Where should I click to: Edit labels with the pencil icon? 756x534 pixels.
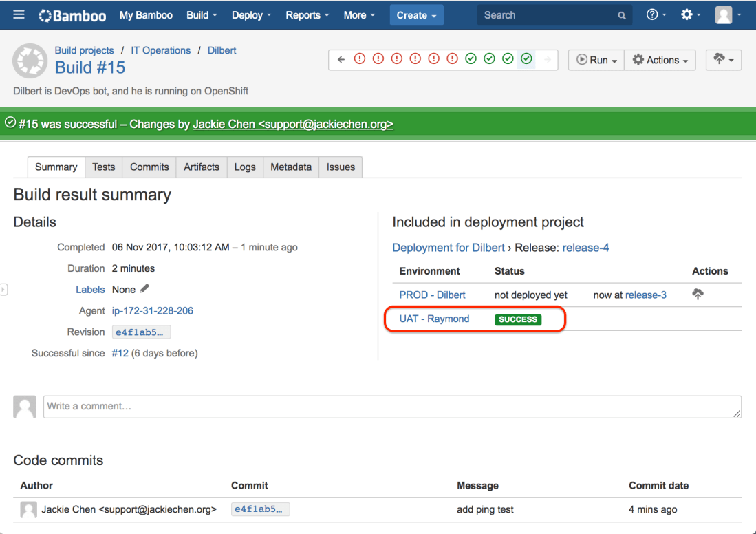click(144, 289)
